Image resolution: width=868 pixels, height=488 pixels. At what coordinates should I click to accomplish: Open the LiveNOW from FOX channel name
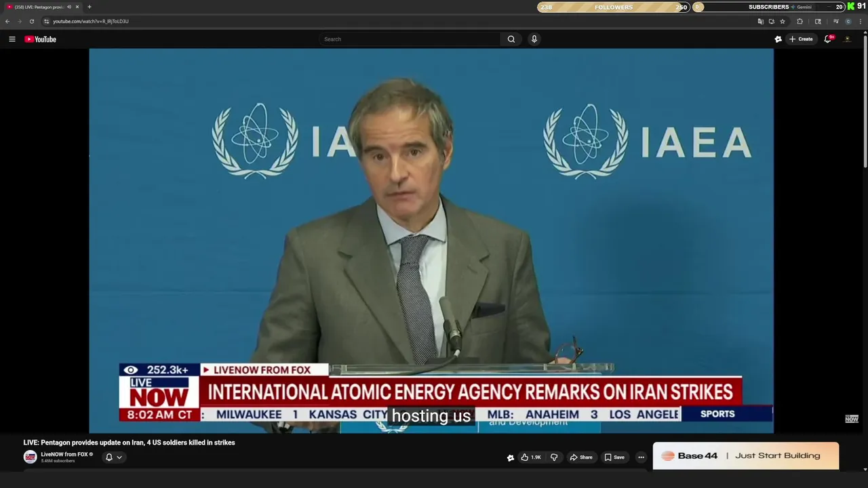coord(64,454)
